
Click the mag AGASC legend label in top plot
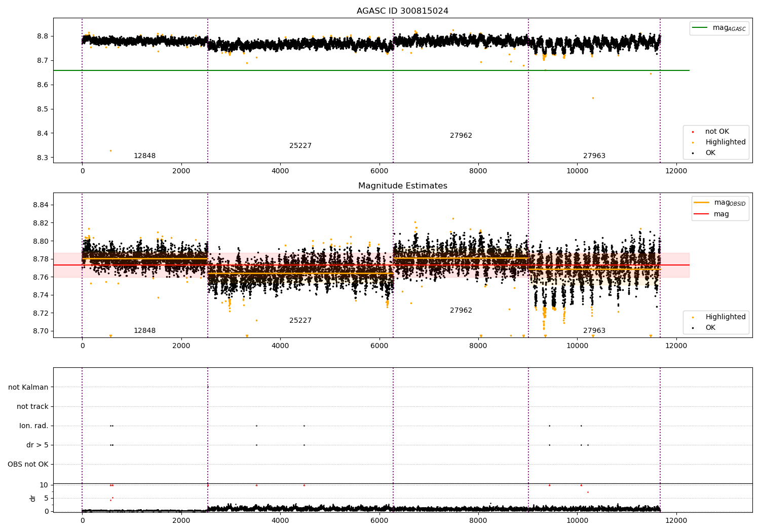point(729,28)
